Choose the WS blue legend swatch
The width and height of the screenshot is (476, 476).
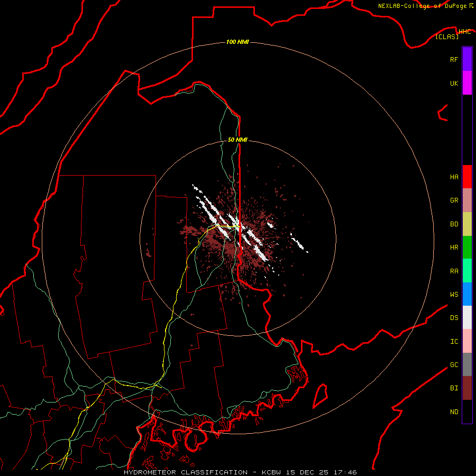point(467,294)
